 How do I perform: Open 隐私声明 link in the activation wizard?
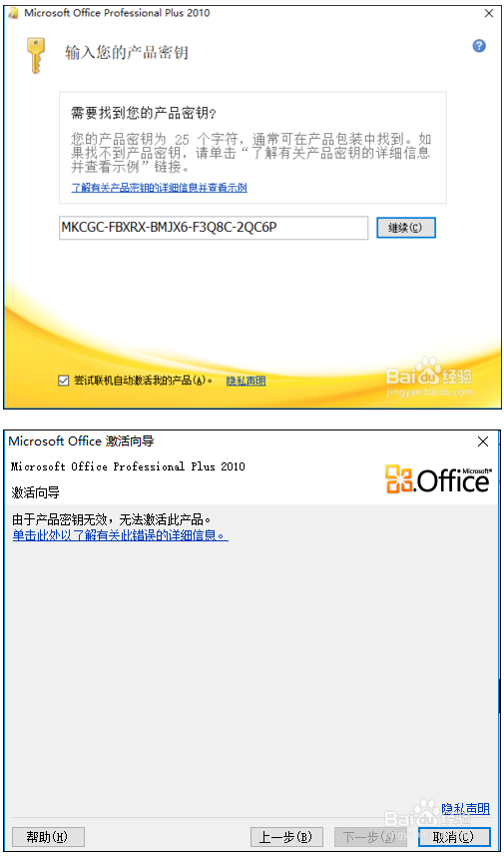point(466,808)
